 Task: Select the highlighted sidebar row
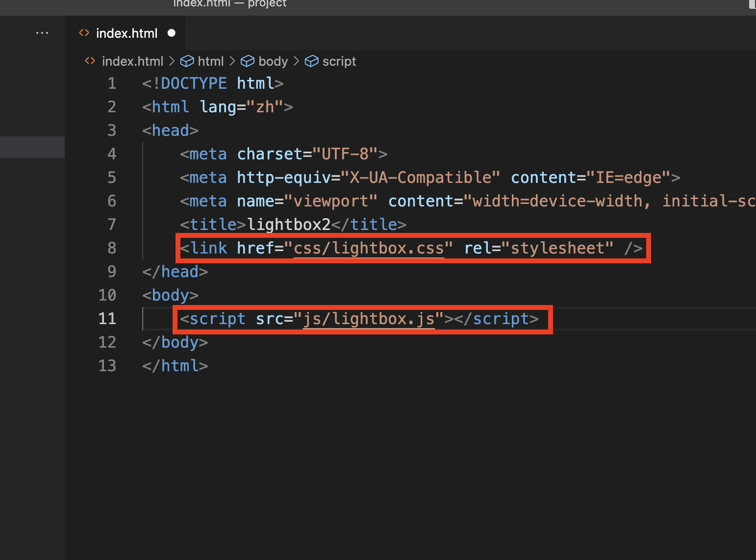pos(32,147)
